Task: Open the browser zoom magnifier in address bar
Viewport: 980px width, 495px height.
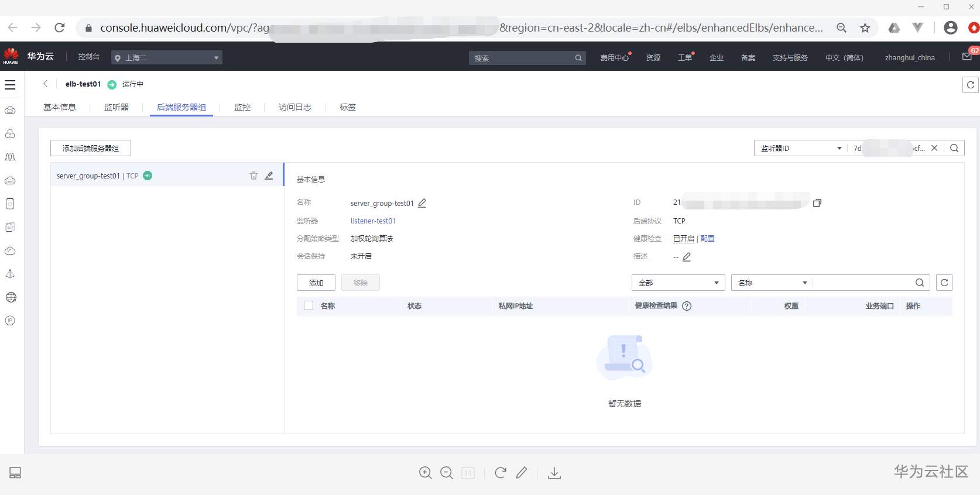Action: pos(841,27)
